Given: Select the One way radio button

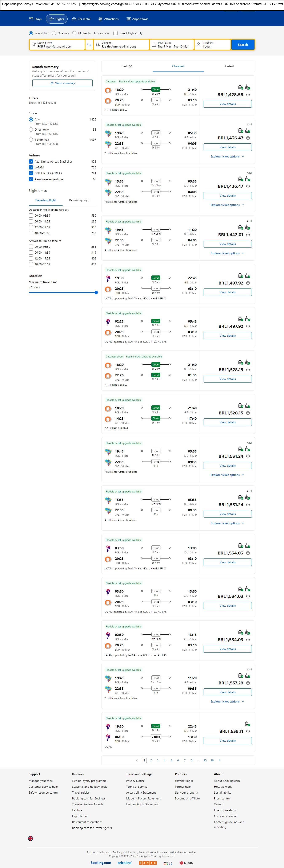Looking at the screenshot, I should click(x=54, y=33).
